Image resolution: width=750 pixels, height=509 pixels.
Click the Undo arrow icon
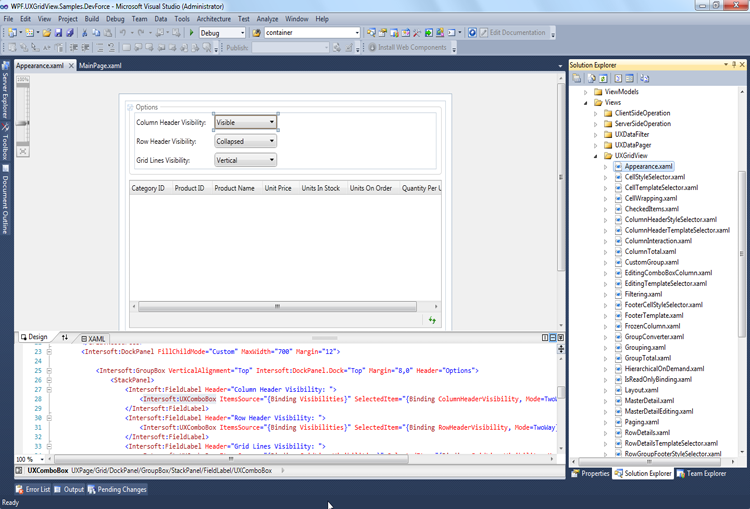[123, 33]
